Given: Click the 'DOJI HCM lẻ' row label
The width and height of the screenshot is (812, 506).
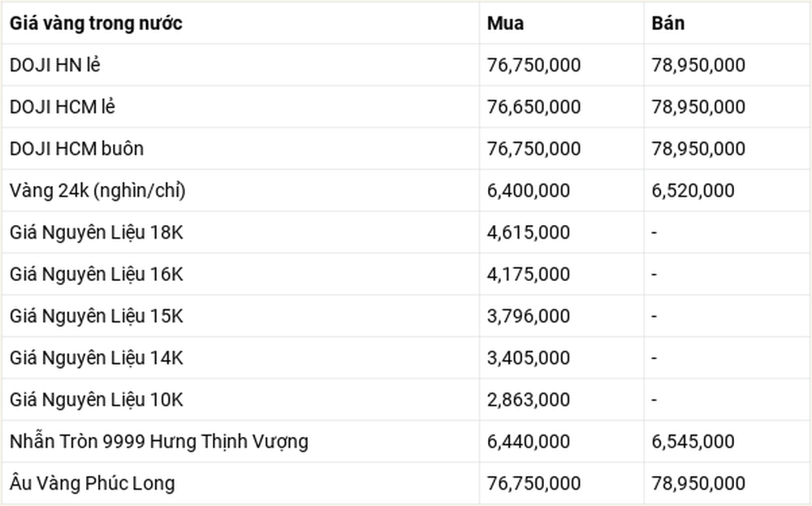Looking at the screenshot, I should click(63, 107).
